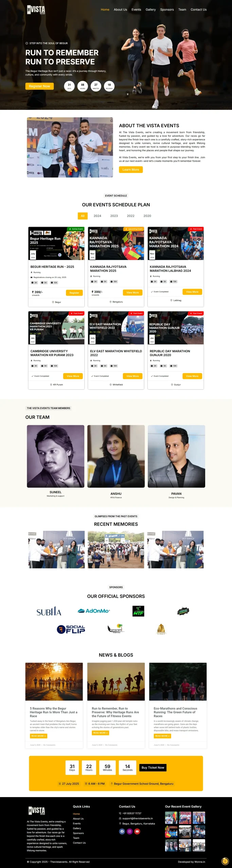
Task: Click the down chevron in hero banner
Action: (128, 94)
